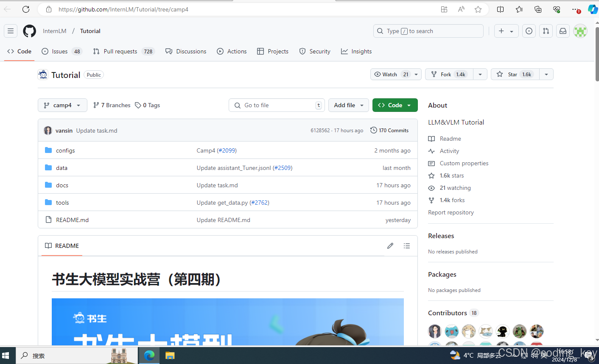Expand Star lists dropdown arrow

pyautogui.click(x=546, y=75)
